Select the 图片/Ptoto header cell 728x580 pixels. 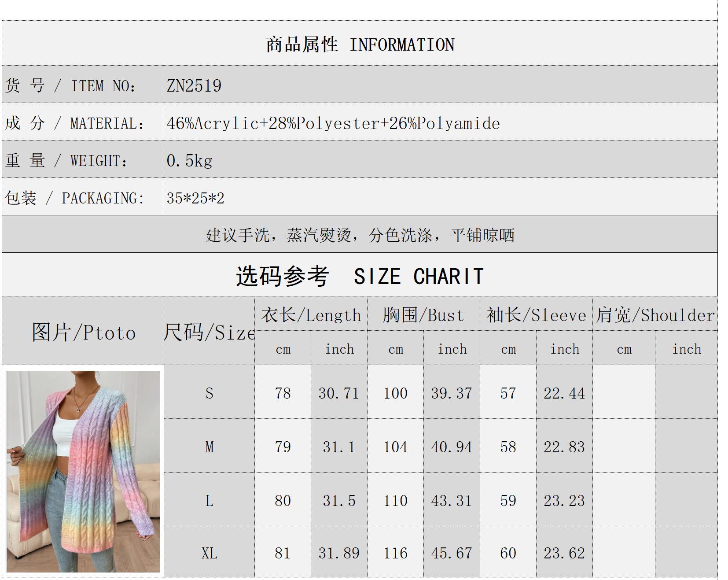tap(83, 332)
